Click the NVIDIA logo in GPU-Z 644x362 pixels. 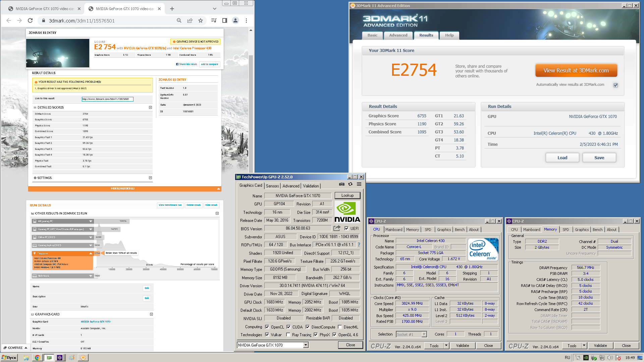[347, 212]
